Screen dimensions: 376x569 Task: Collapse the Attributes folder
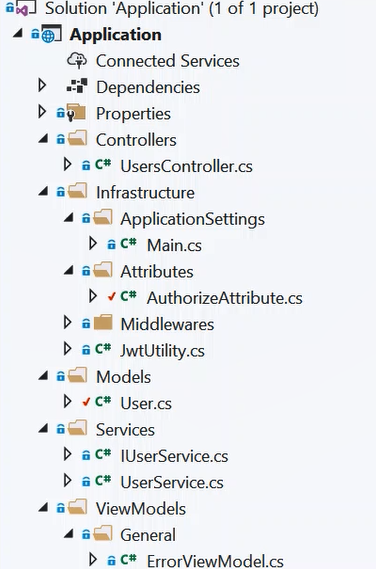pos(69,270)
